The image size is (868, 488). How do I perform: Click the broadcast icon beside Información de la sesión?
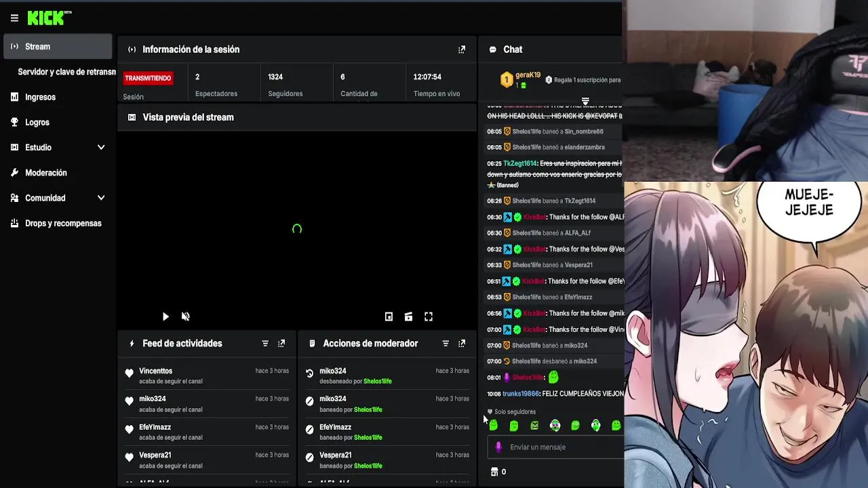[132, 49]
